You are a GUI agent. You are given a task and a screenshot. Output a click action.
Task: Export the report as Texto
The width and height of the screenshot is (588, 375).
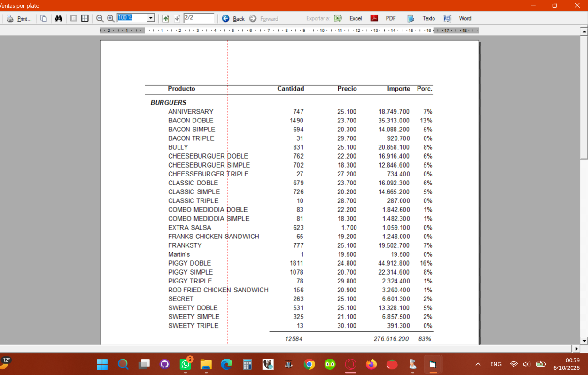point(428,18)
